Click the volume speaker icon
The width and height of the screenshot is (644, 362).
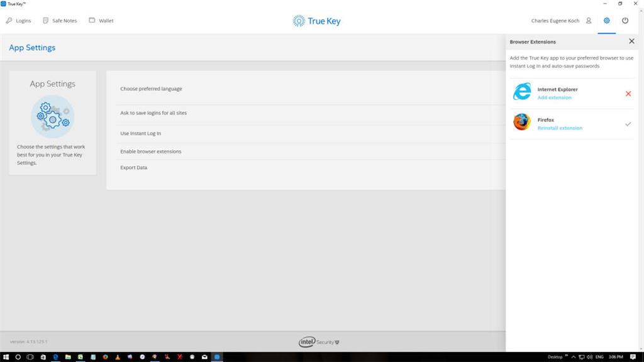click(x=589, y=357)
